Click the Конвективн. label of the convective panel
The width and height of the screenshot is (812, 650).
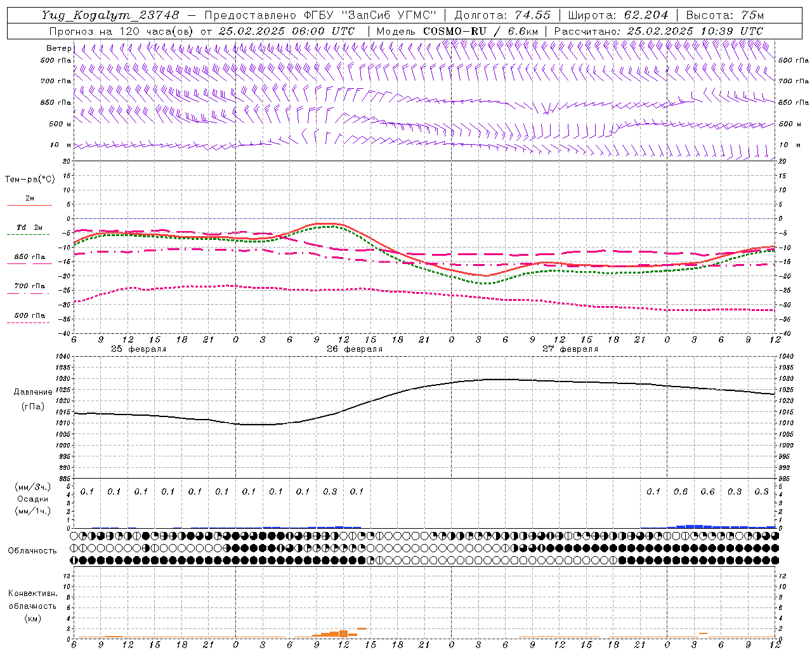[33, 594]
